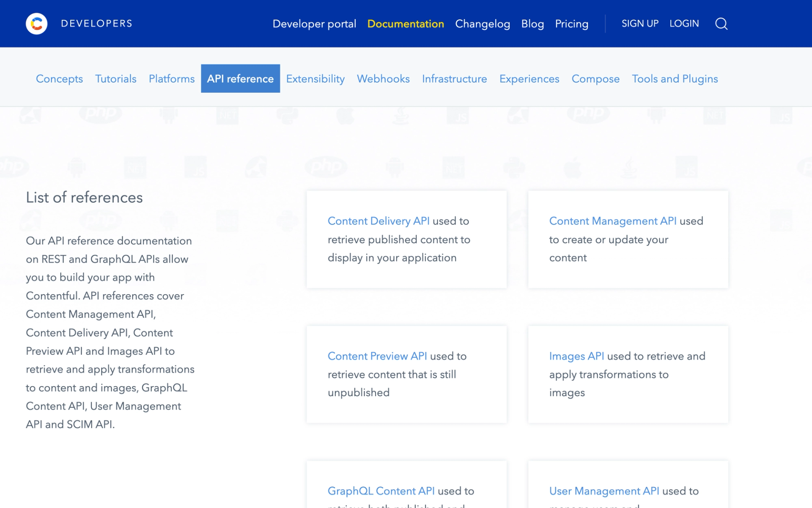Switch to the Concepts tab
The image size is (812, 508).
pyautogui.click(x=59, y=79)
